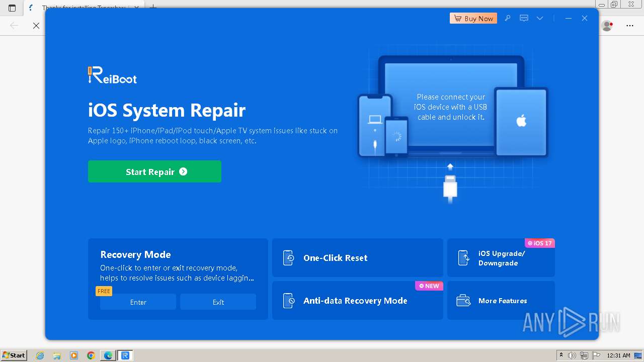Click the Buy Now cart button
The image size is (644, 362).
click(x=473, y=18)
